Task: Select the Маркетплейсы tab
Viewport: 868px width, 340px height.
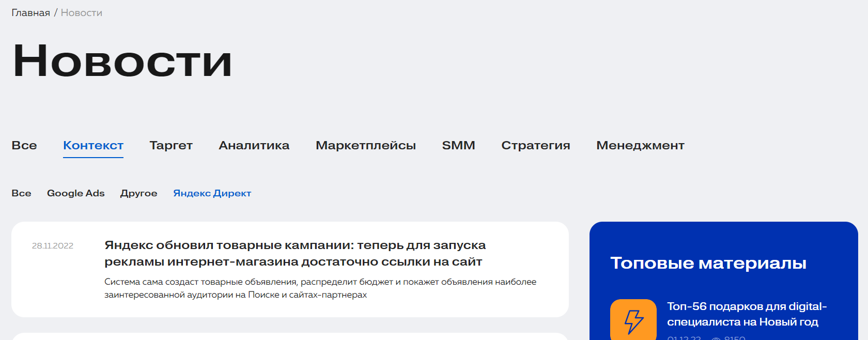Action: 365,146
